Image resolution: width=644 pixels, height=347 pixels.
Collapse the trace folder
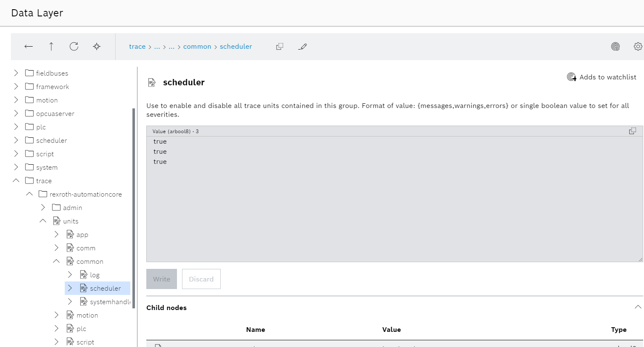(16, 181)
